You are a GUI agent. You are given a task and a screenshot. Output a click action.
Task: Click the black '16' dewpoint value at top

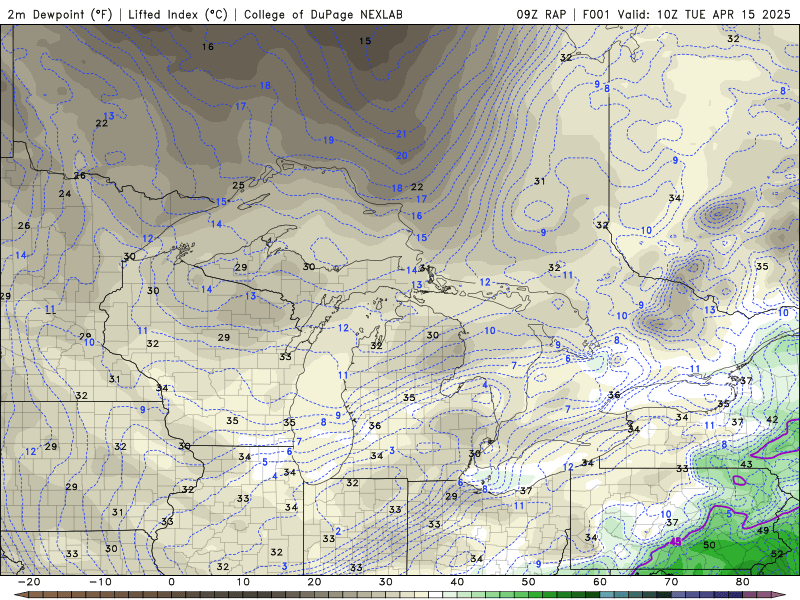[208, 47]
